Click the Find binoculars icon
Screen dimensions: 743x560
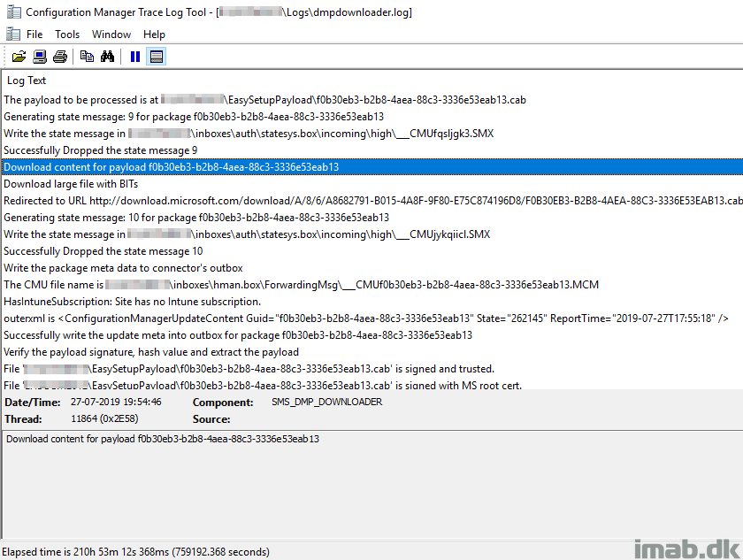pyautogui.click(x=108, y=57)
